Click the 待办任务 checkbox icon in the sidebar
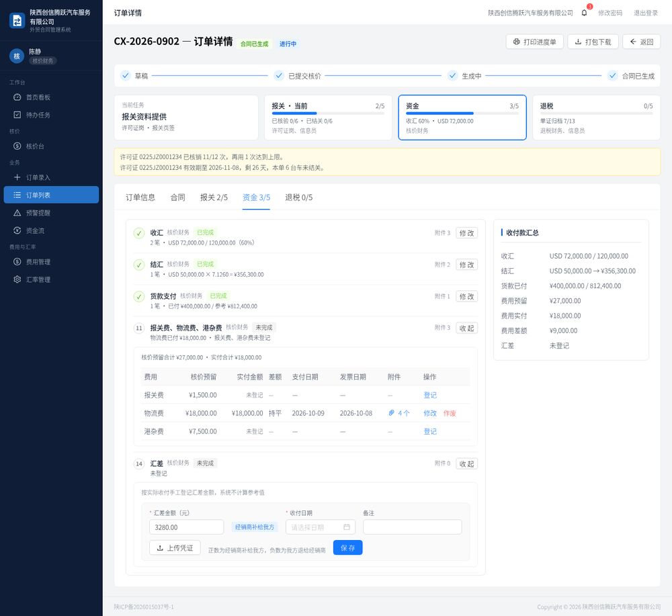The image size is (672, 616). point(17,115)
